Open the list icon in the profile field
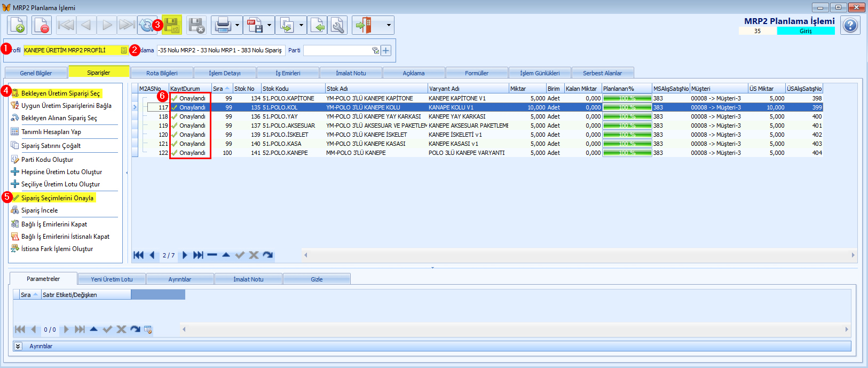This screenshot has height=368, width=868. tap(124, 50)
